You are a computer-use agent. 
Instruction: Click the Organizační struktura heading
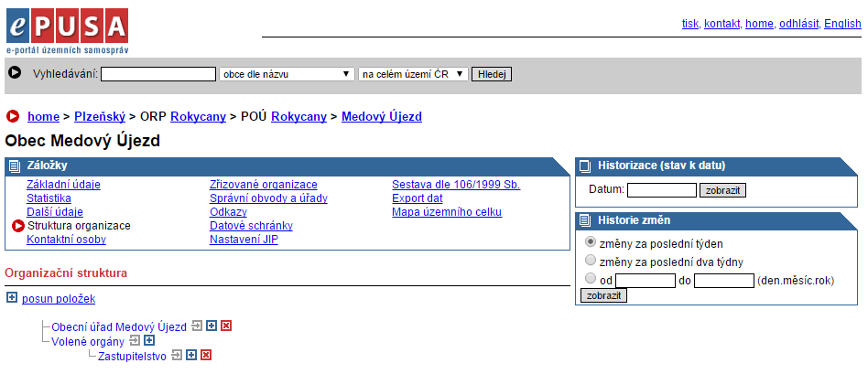[x=66, y=272]
